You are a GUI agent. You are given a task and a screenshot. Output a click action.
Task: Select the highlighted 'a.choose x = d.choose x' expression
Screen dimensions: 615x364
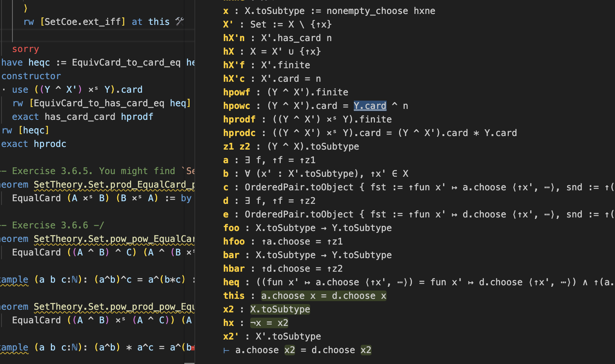click(323, 296)
